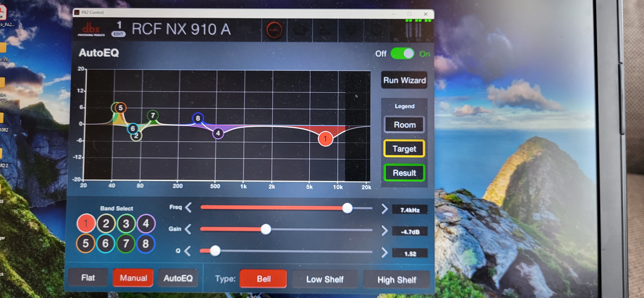Switch to AutoEQ mode at bottom

tap(178, 278)
